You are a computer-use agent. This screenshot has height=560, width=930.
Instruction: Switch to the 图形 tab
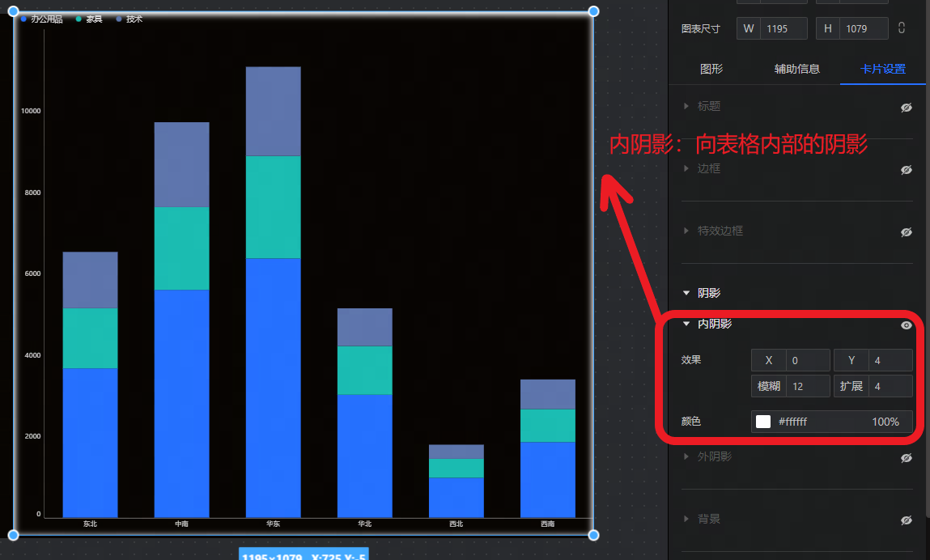click(711, 70)
